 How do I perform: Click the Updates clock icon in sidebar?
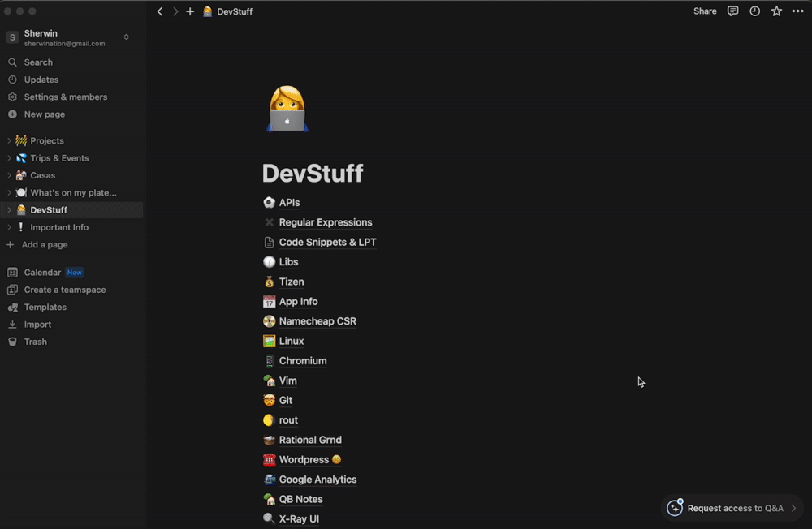[x=12, y=80]
